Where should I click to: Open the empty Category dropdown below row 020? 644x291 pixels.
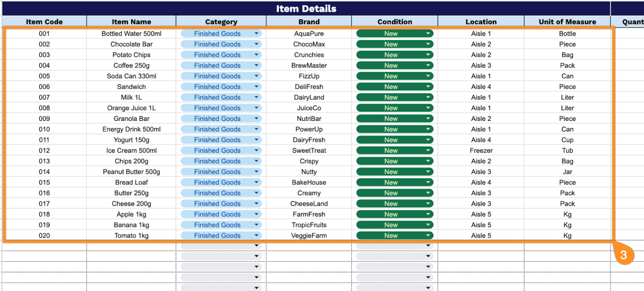coord(257,245)
